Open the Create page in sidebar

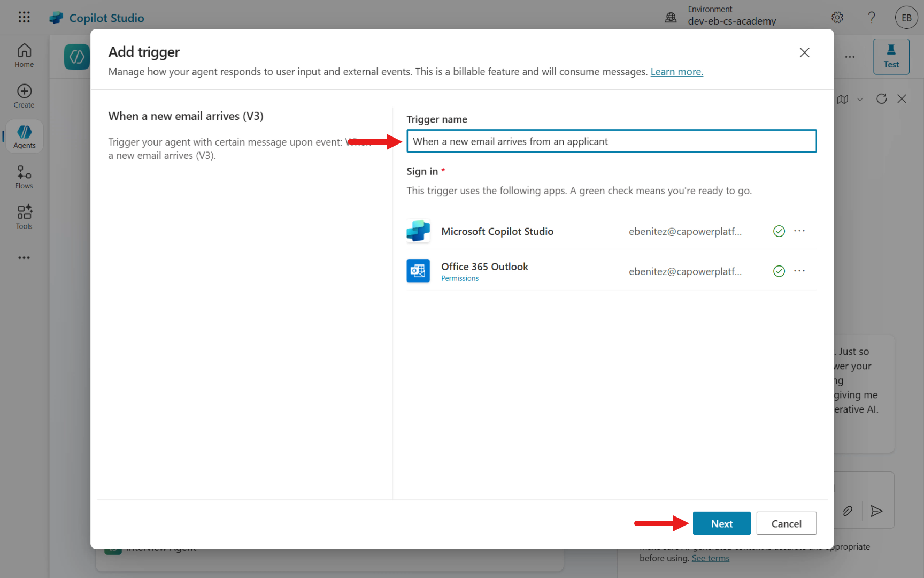coord(24,96)
